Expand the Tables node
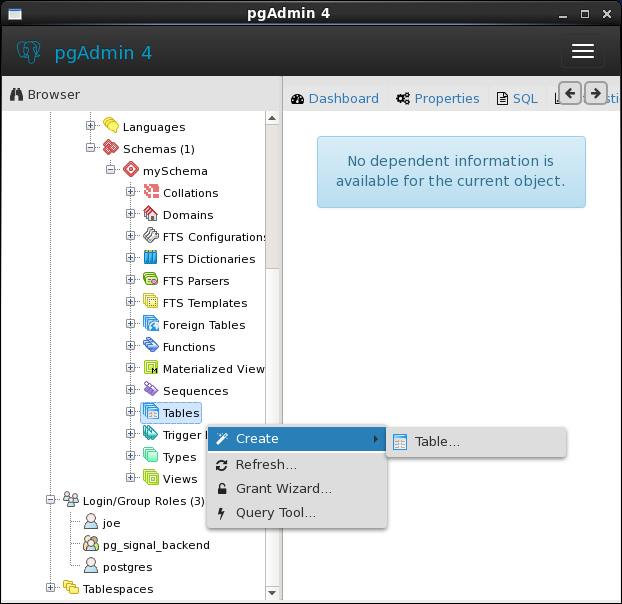 click(x=131, y=412)
